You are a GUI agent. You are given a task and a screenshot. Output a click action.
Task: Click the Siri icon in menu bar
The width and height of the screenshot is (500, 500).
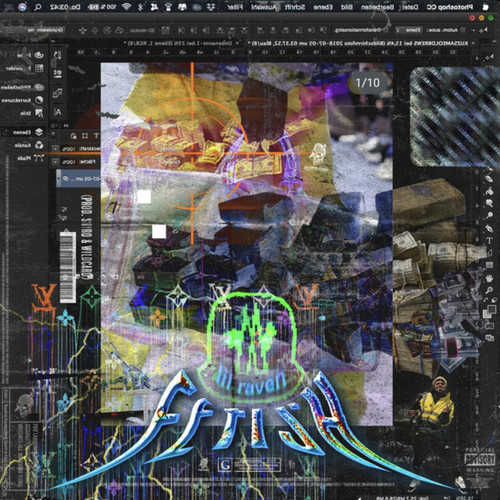point(23,7)
